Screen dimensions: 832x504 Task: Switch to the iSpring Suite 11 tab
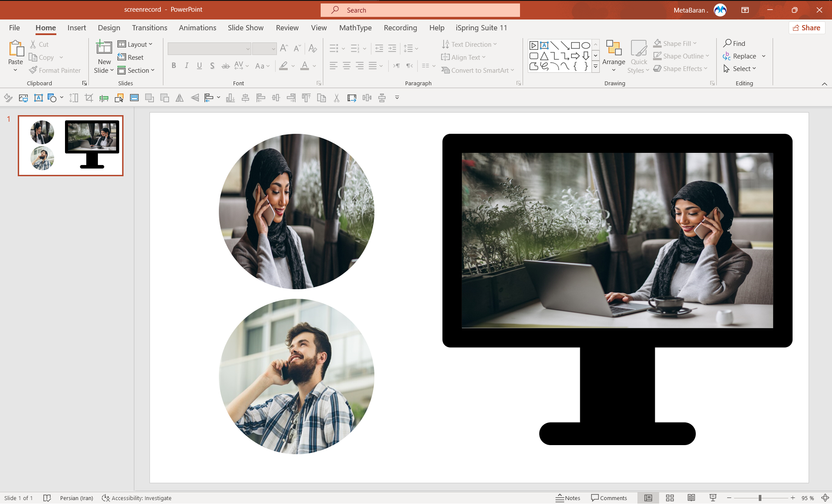pyautogui.click(x=481, y=27)
